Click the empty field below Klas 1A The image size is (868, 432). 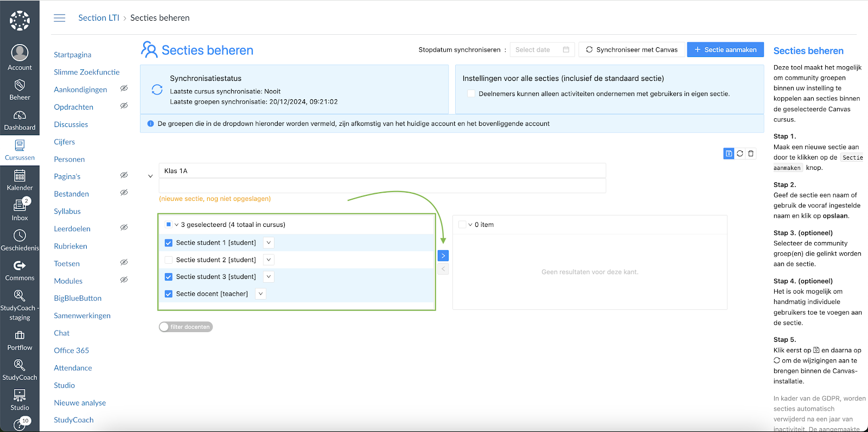click(382, 186)
